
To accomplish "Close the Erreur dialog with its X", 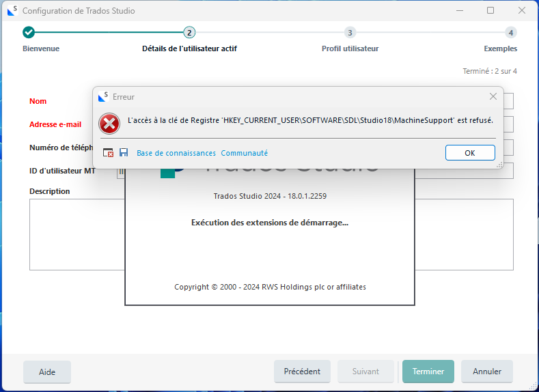I will [493, 96].
